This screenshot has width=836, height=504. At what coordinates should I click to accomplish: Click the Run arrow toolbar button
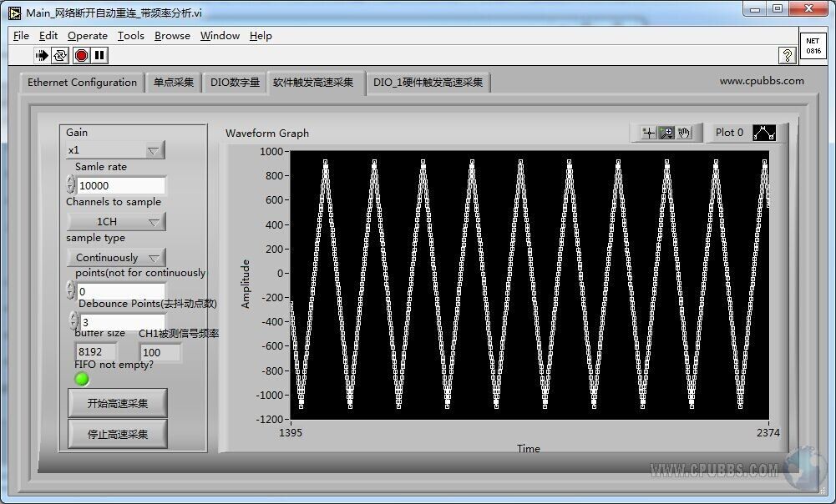(41, 55)
